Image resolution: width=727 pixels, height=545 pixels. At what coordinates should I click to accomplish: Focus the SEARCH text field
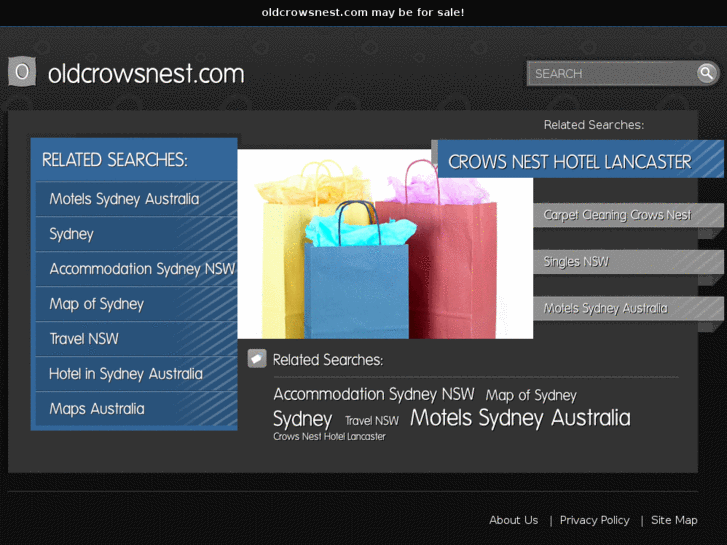(x=611, y=73)
